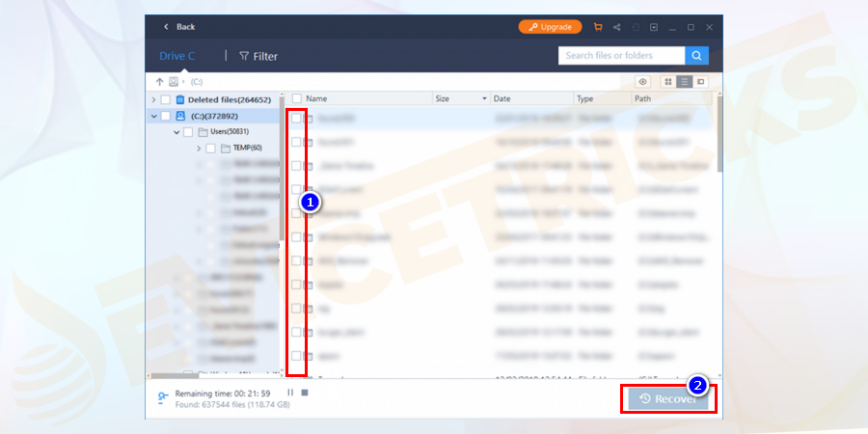This screenshot has height=434, width=868.
Task: Go back using the Back button
Action: 178,27
